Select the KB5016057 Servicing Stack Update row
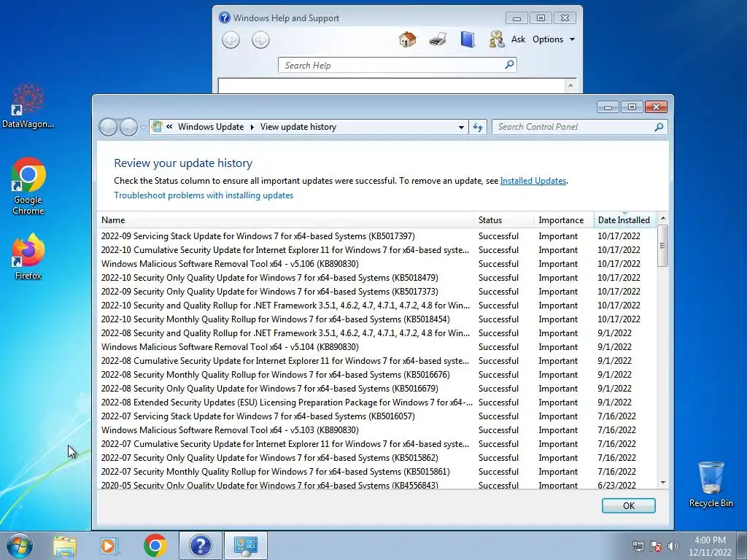The image size is (747, 560). point(376,416)
